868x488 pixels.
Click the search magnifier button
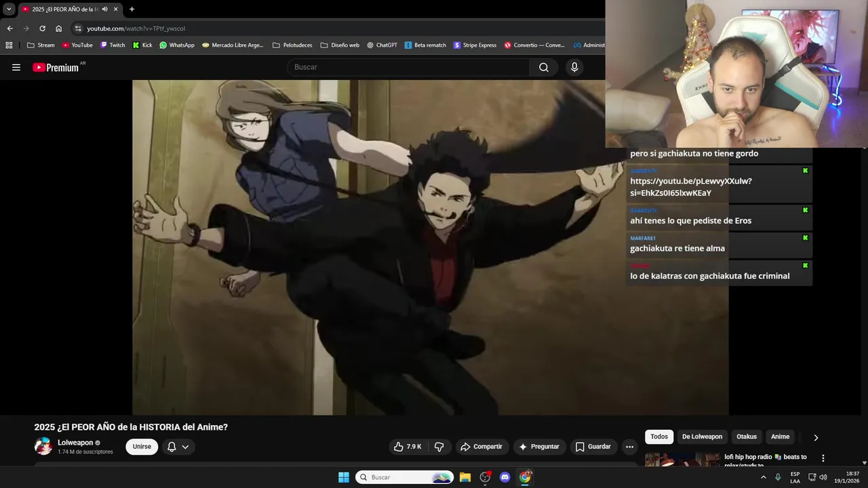(x=544, y=67)
